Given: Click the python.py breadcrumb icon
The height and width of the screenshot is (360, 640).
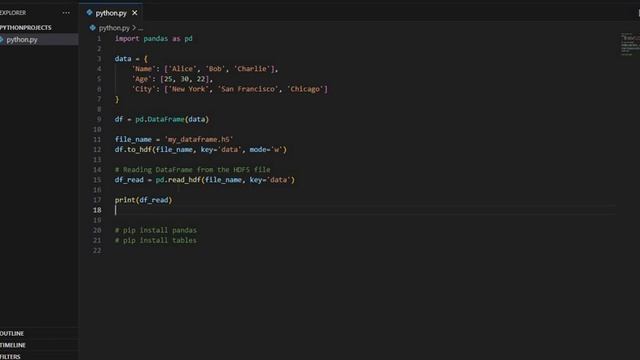Looking at the screenshot, I should pos(93,28).
